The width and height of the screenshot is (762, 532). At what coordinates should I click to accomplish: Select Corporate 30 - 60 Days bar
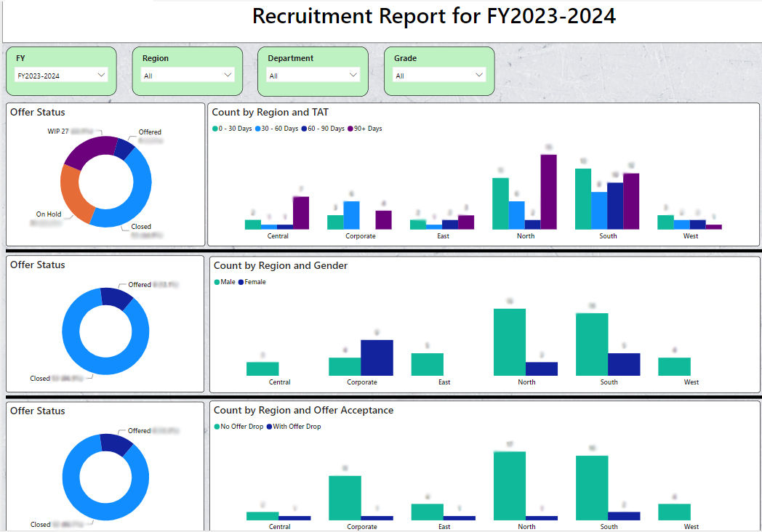(352, 215)
